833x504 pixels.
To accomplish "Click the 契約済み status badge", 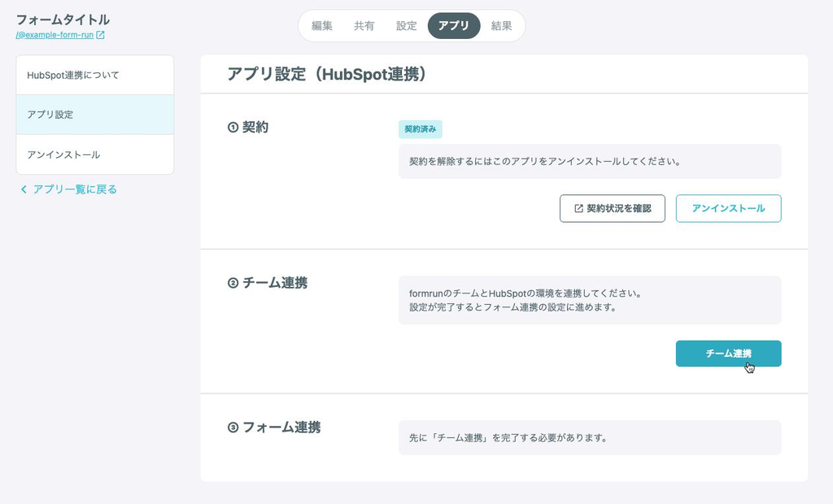I will [421, 129].
